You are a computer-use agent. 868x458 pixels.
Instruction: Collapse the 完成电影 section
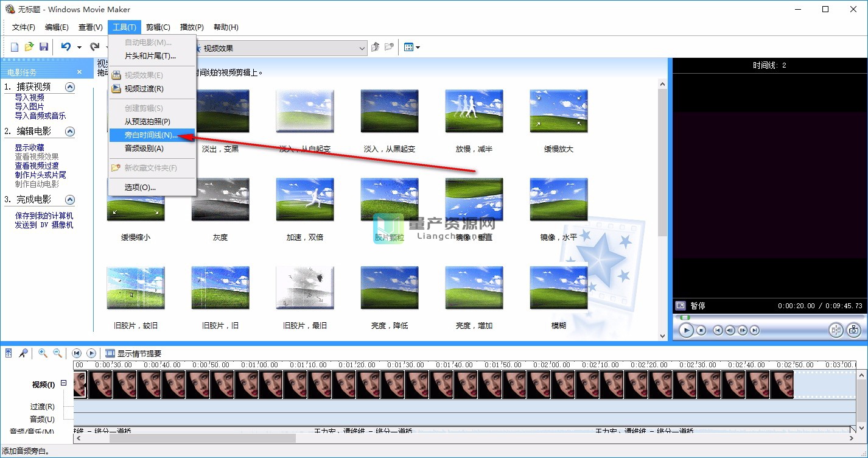coord(70,200)
